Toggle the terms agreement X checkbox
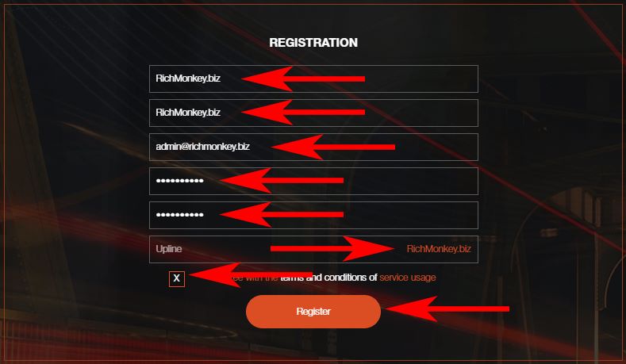The height and width of the screenshot is (364, 626). point(176,278)
